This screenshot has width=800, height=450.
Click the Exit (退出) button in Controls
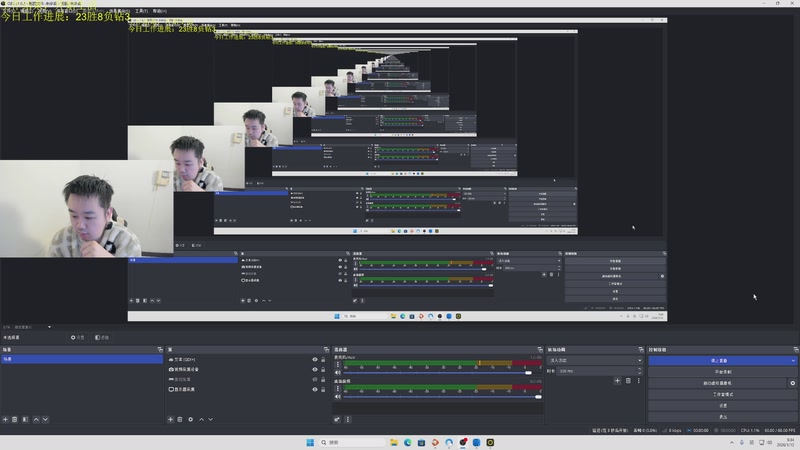coord(722,417)
